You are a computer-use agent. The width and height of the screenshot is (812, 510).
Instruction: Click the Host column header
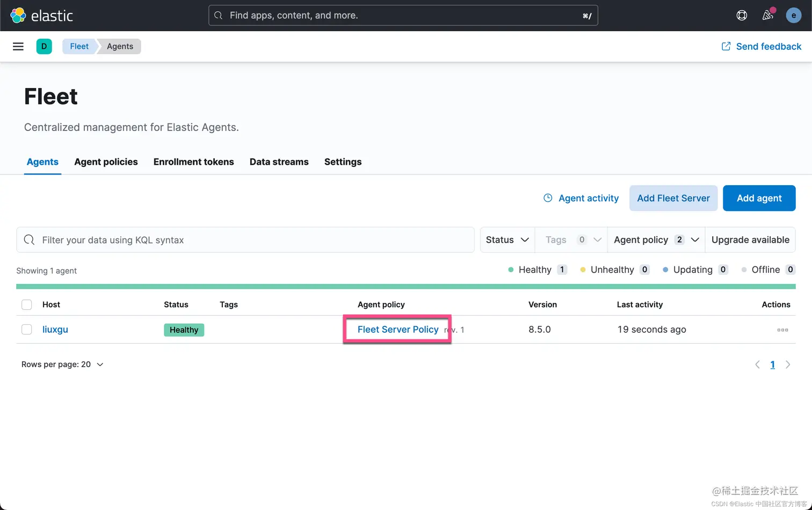pyautogui.click(x=51, y=304)
